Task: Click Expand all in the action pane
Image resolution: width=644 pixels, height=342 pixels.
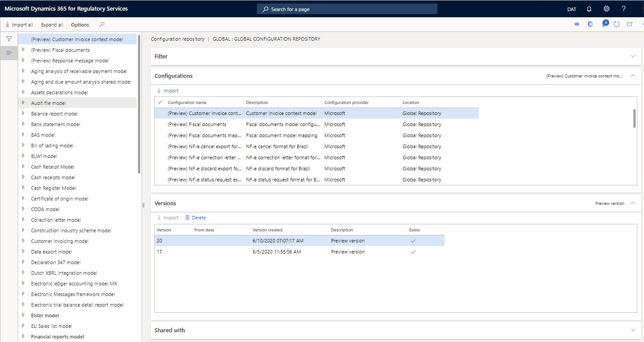Action: (x=52, y=25)
